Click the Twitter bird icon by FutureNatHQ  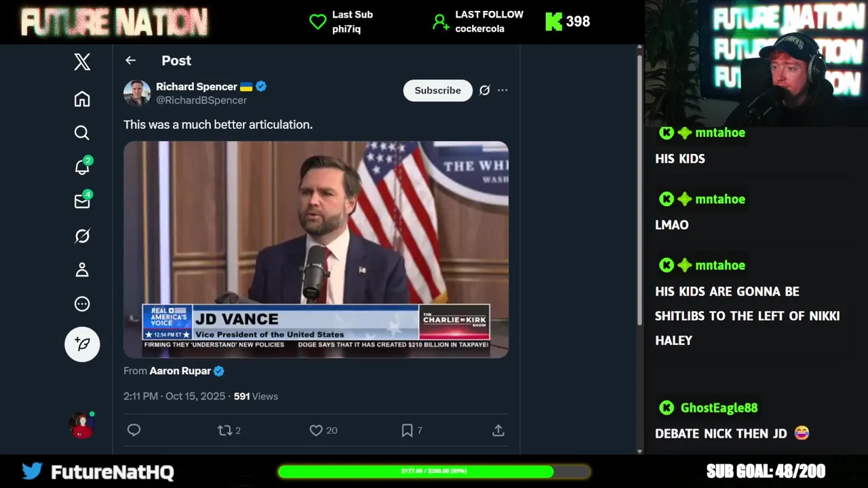tap(32, 471)
